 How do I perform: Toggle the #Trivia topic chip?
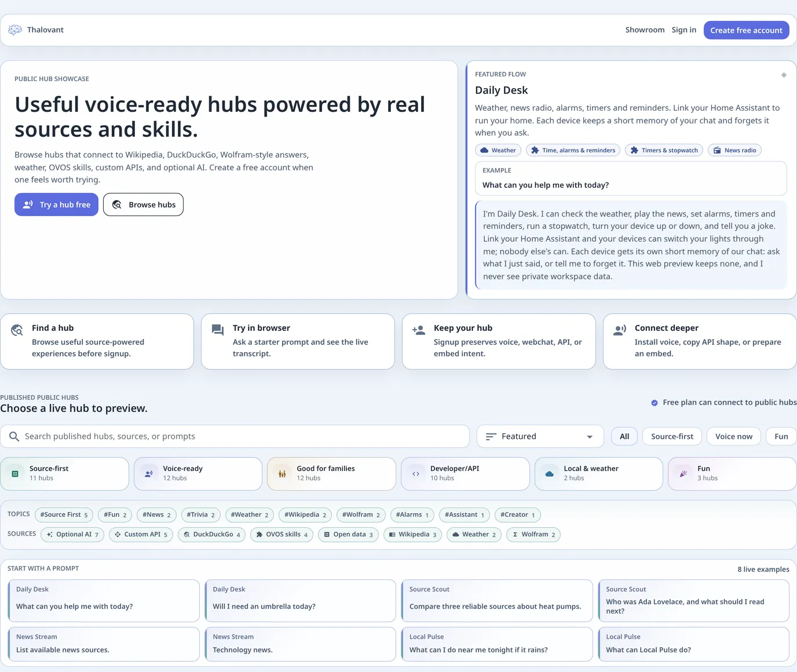point(200,515)
